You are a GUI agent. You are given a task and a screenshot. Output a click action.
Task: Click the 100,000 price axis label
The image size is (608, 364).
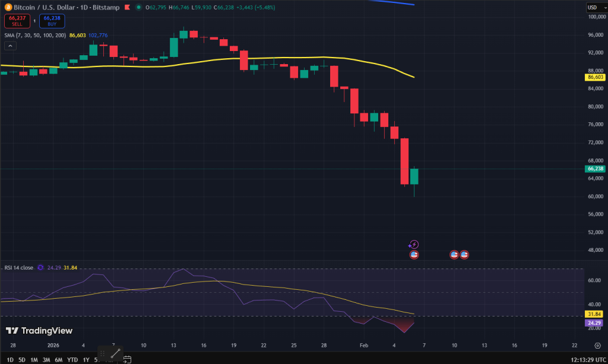tap(597, 17)
